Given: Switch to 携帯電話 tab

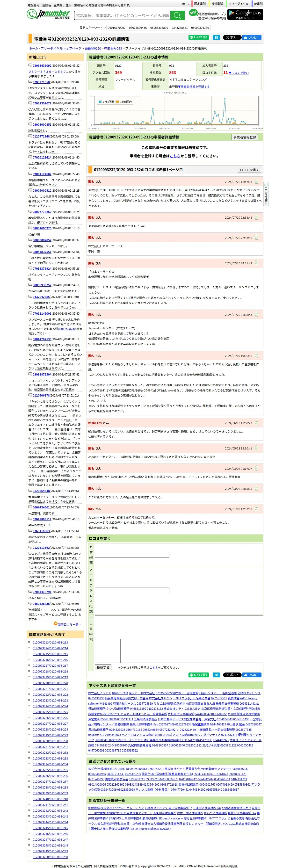Looking at the screenshot, I should pos(217,4).
